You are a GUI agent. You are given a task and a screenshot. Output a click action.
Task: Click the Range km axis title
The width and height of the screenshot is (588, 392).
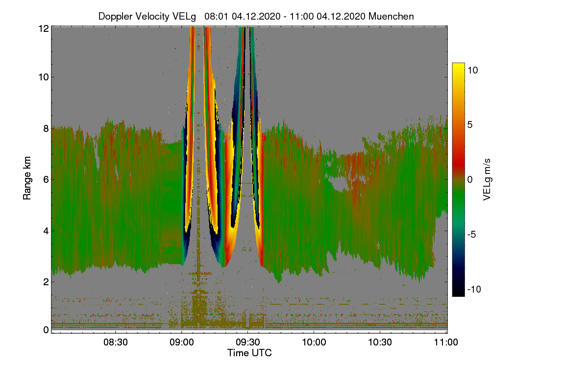(27, 179)
